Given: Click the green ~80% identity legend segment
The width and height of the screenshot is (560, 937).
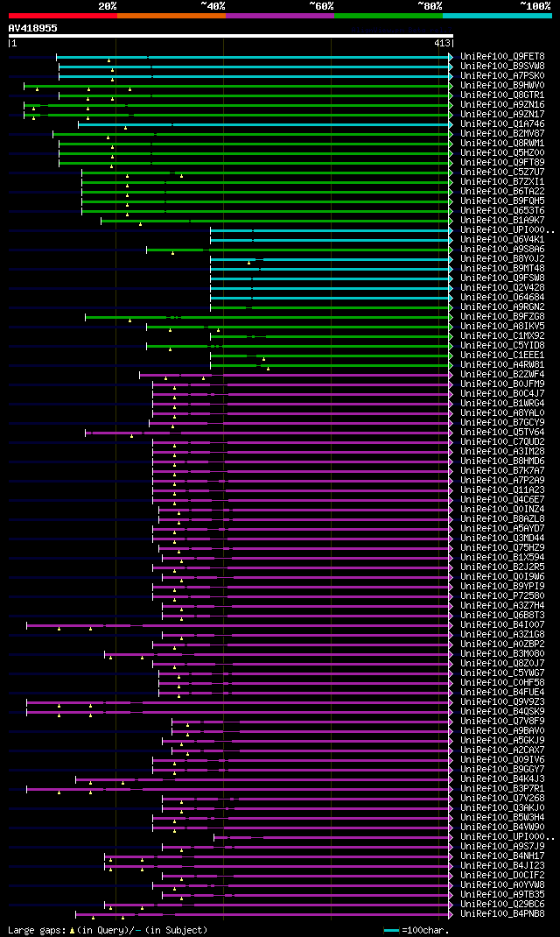Looking at the screenshot, I should click(388, 15).
